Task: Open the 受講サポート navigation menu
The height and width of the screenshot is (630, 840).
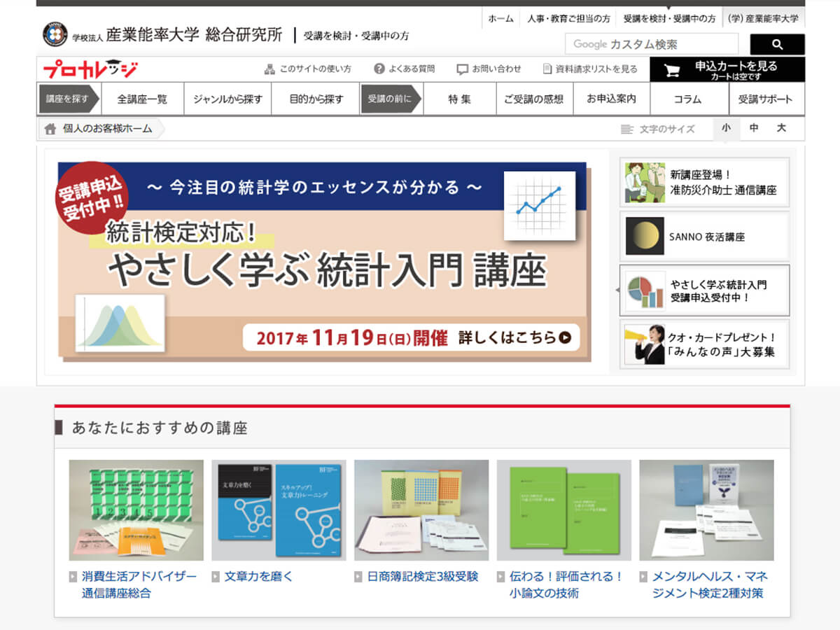Action: (765, 99)
